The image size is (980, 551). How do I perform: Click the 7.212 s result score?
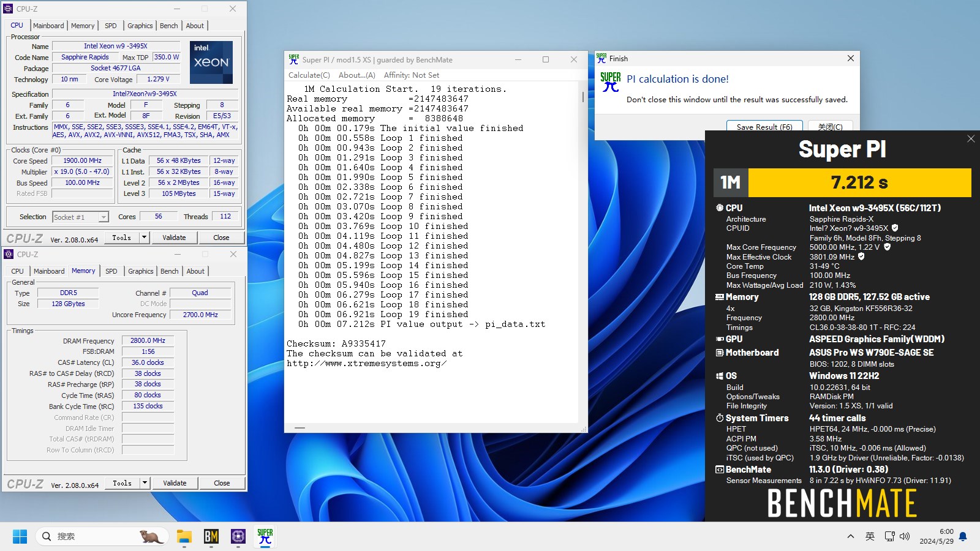pyautogui.click(x=859, y=182)
